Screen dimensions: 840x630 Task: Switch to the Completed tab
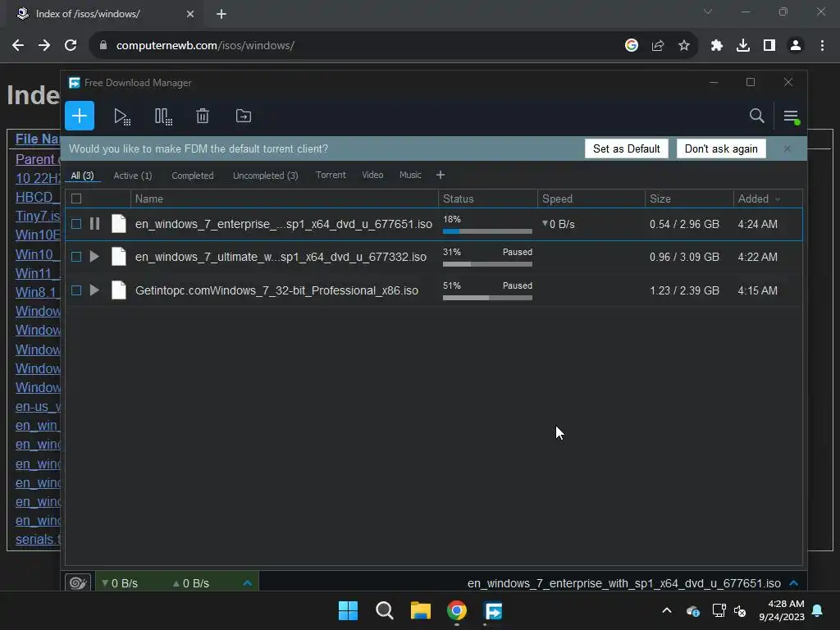coord(192,176)
